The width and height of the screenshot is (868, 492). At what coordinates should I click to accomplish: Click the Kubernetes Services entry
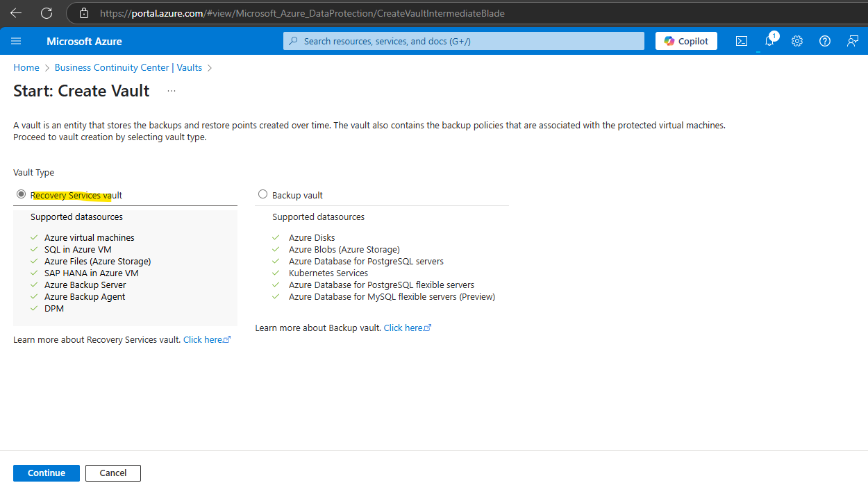[x=328, y=273]
